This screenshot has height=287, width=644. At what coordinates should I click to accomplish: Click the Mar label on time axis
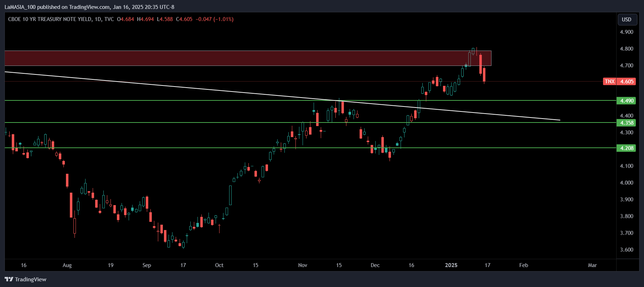[592, 265]
